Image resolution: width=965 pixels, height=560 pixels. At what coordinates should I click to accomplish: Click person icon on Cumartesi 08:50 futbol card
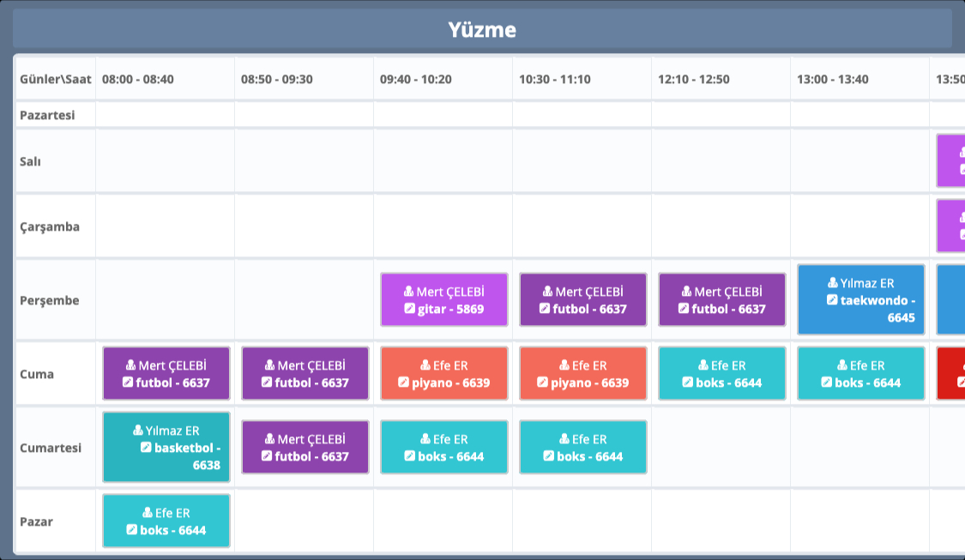click(x=270, y=439)
